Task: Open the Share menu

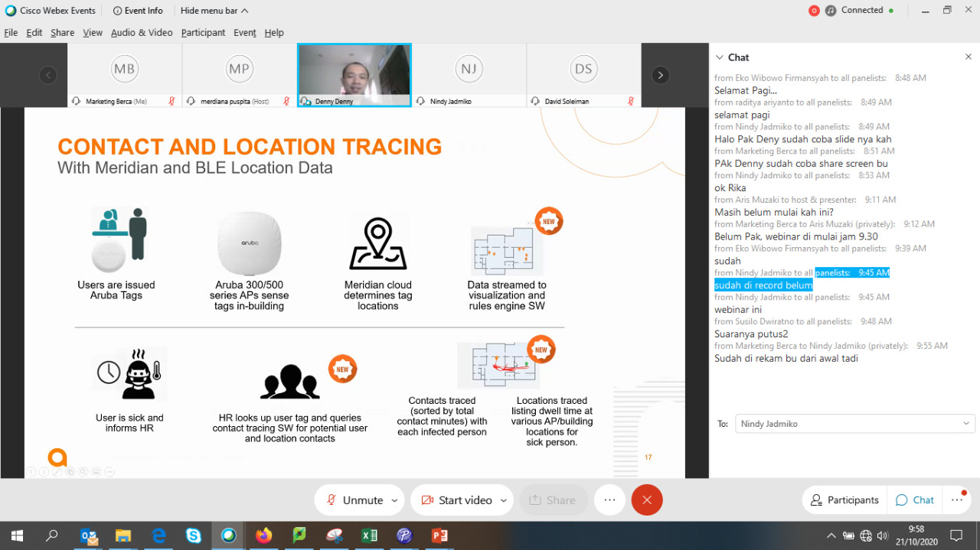Action: pyautogui.click(x=63, y=33)
